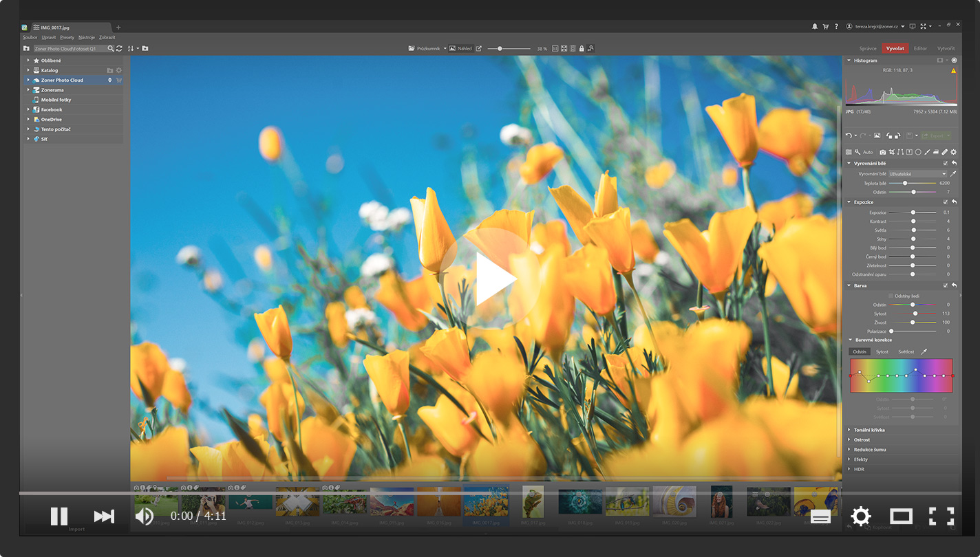
Task: Click the histogram overexposure warning triangle
Action: coord(954,70)
